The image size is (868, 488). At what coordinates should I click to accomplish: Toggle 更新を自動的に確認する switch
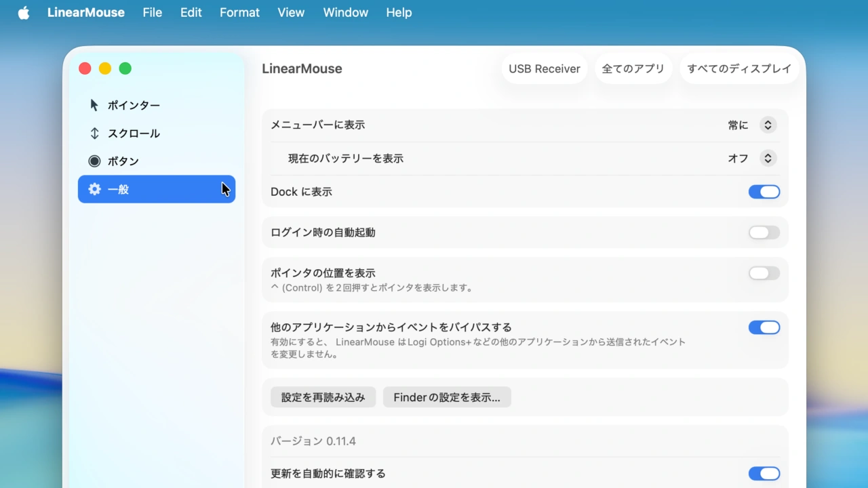point(764,474)
